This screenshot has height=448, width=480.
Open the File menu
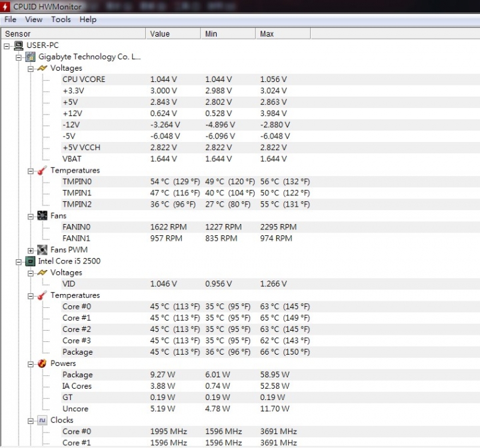click(x=10, y=19)
